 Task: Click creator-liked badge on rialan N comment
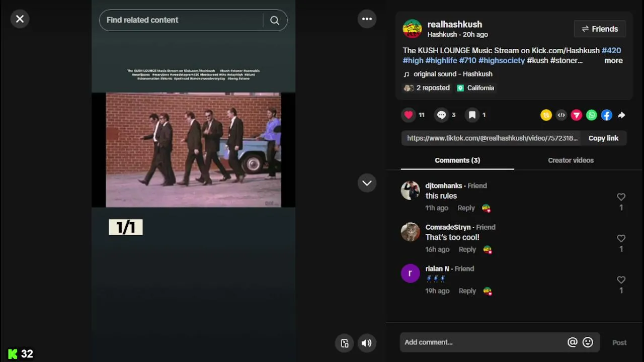(x=487, y=291)
